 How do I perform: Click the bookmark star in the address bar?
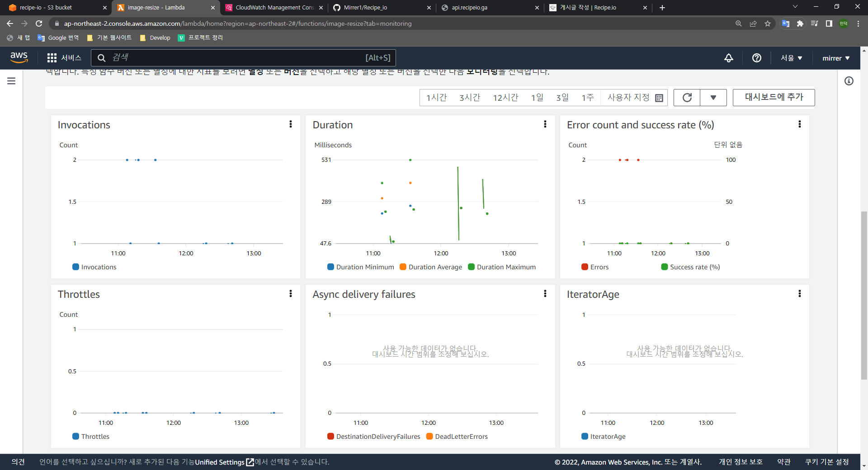click(767, 23)
